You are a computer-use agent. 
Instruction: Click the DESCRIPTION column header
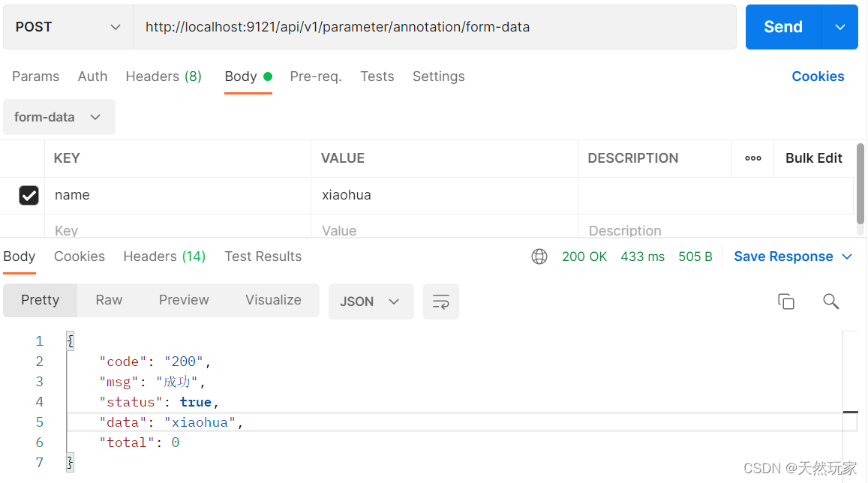coord(632,158)
